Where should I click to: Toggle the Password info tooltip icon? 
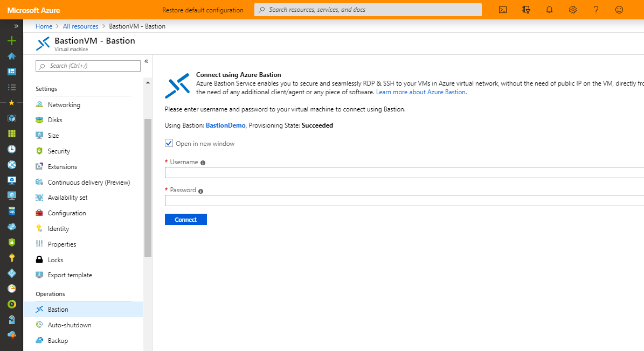pos(200,190)
